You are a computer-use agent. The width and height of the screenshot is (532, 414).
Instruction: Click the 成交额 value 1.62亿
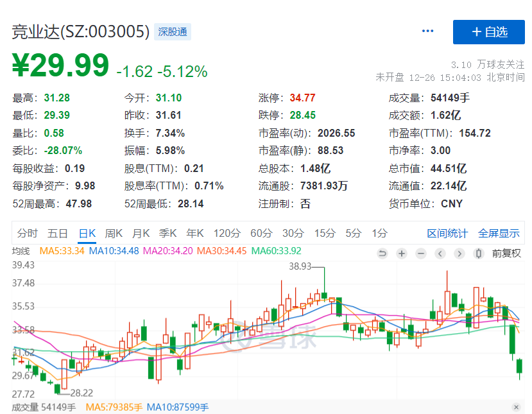(x=446, y=116)
